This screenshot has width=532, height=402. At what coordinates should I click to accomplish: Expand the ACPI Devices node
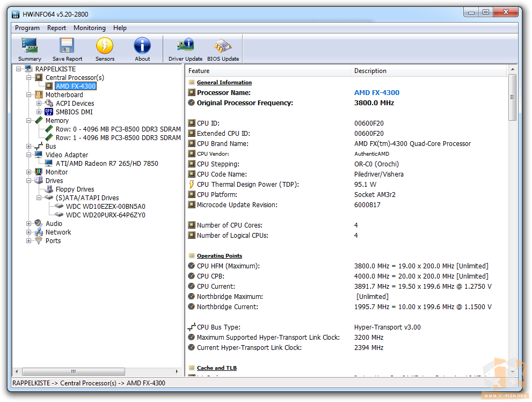(x=39, y=103)
